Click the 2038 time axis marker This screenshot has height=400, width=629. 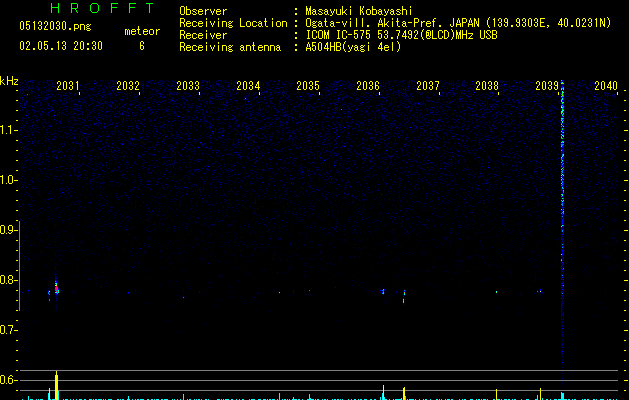pyautogui.click(x=487, y=86)
